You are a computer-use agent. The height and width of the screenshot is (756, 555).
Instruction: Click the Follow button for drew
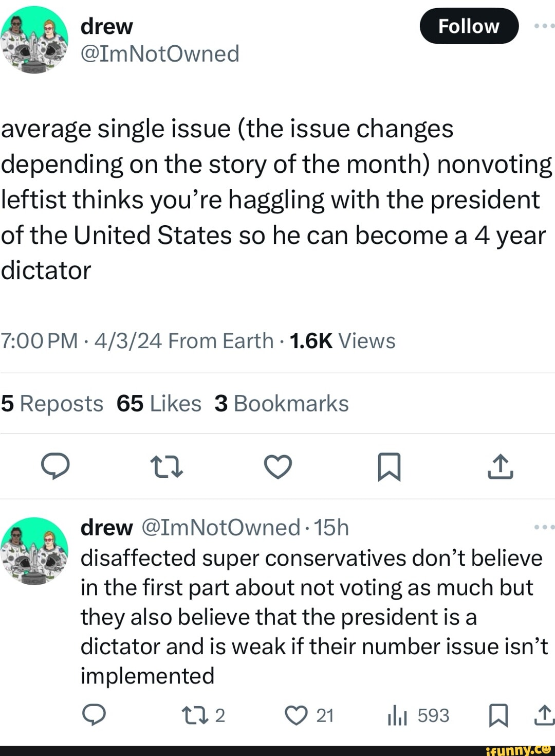coord(469,26)
